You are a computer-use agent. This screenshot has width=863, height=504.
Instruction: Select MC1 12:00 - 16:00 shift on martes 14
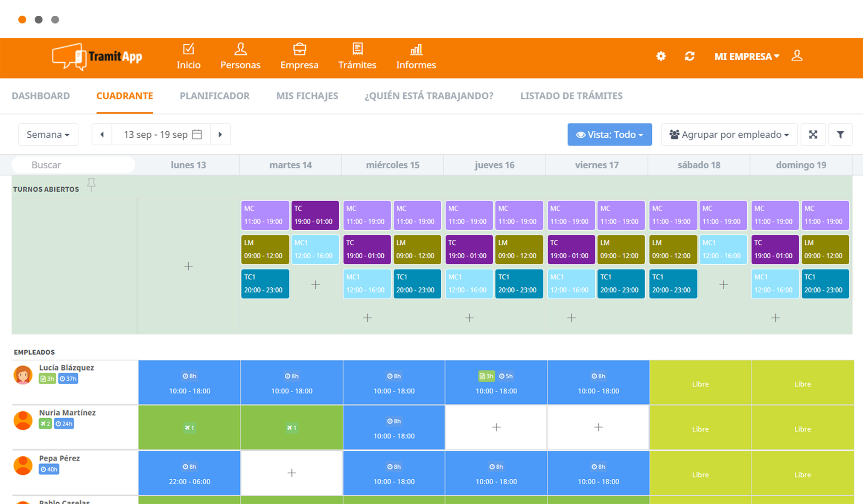tap(315, 249)
